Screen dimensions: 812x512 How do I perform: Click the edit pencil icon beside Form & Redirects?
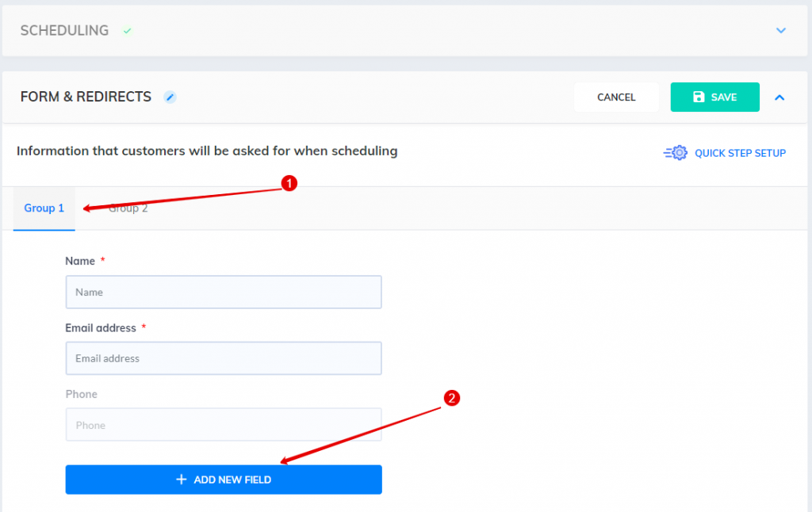point(170,97)
